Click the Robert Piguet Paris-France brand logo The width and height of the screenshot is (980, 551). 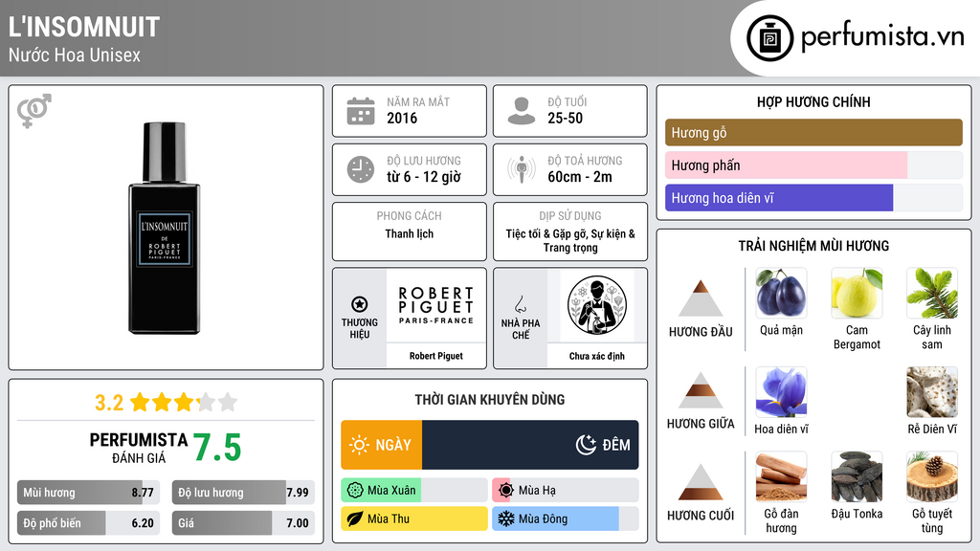point(436,305)
